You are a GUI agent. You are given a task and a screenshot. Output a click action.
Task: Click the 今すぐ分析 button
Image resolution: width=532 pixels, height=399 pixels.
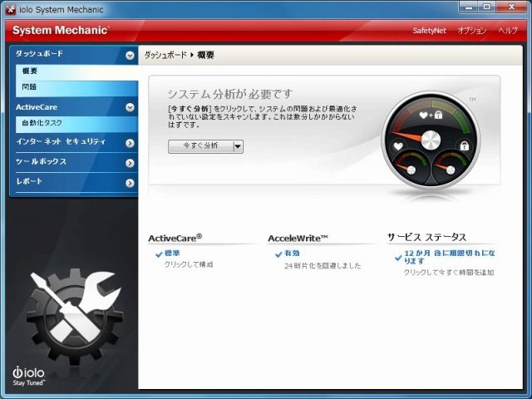201,146
